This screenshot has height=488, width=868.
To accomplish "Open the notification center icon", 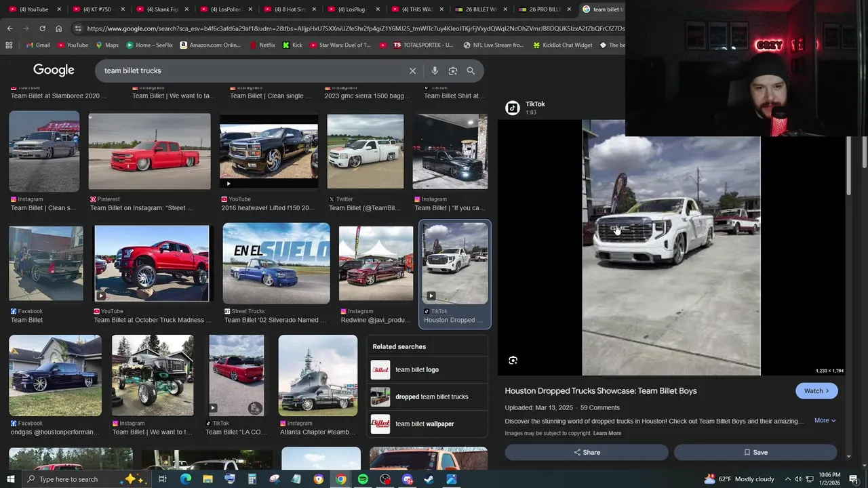I will coord(853,479).
